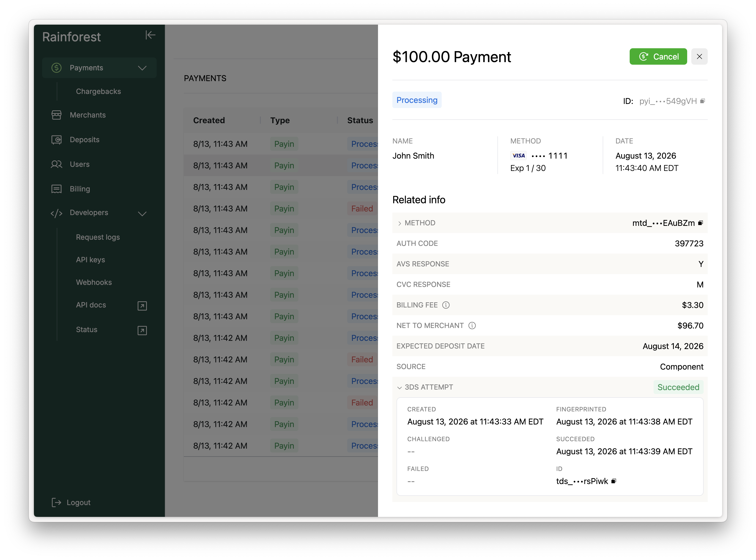Click the PAYMENTS heading in background

point(205,78)
